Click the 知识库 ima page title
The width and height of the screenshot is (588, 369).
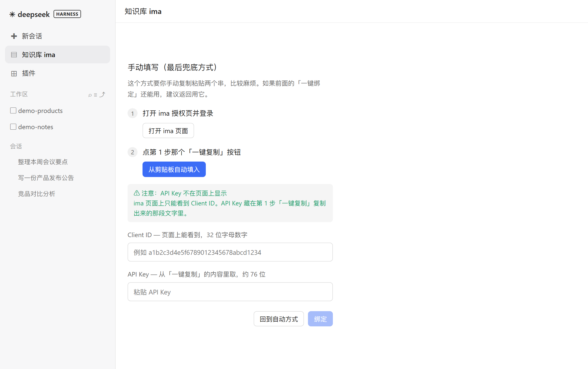click(143, 11)
